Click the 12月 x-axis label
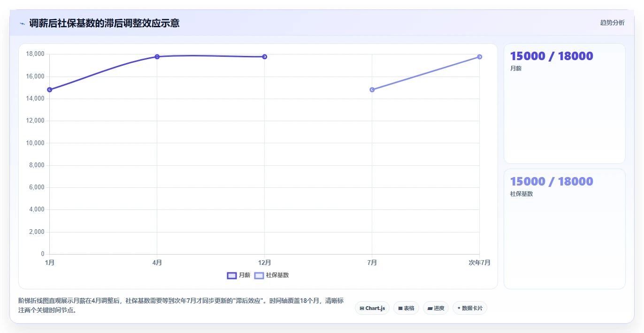The height and width of the screenshot is (333, 644). pyautogui.click(x=265, y=263)
